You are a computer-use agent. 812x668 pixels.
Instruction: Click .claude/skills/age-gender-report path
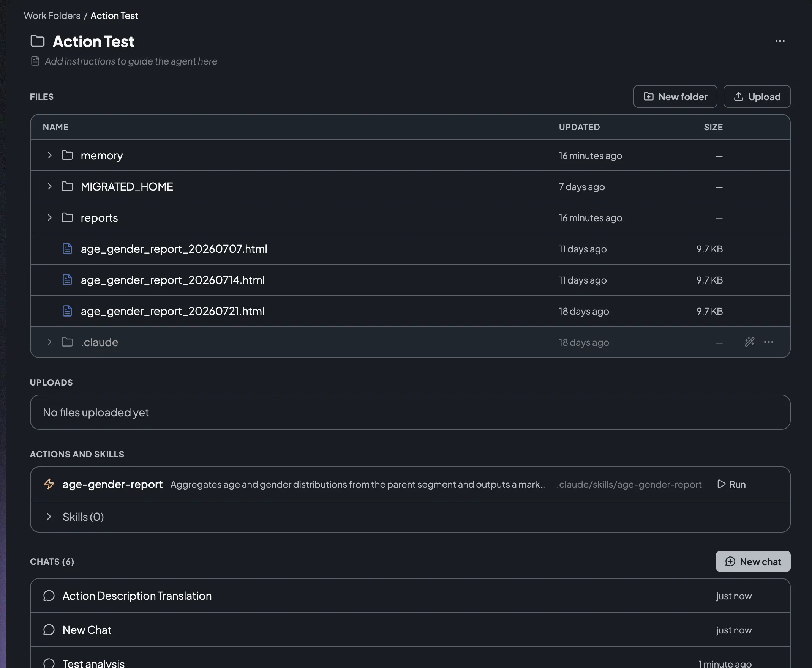[629, 484]
